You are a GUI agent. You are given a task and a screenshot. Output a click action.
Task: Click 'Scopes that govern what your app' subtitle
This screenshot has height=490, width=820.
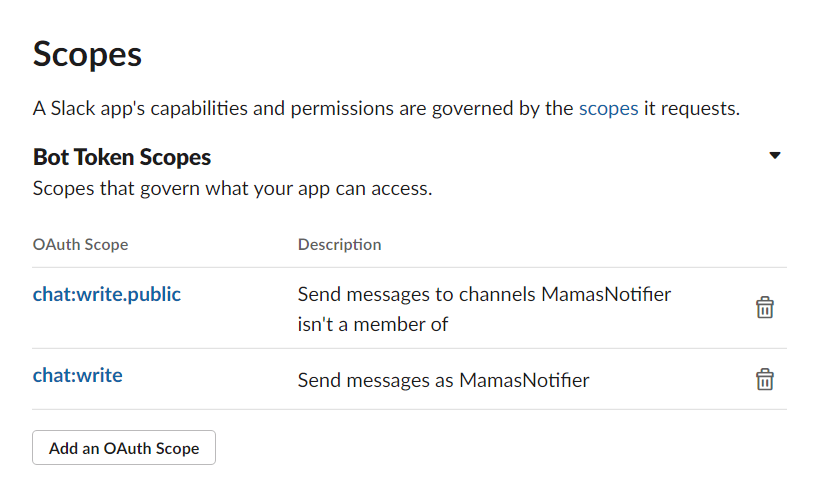coord(232,188)
